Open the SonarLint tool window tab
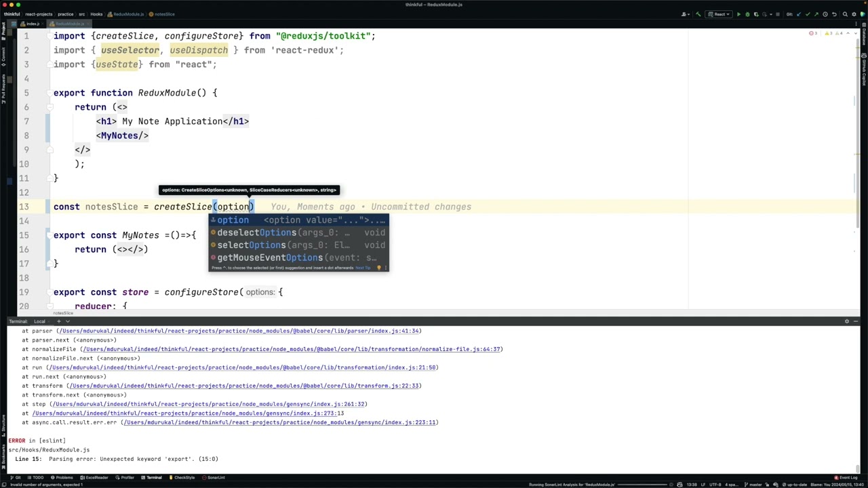This screenshot has height=488, width=868. [214, 478]
